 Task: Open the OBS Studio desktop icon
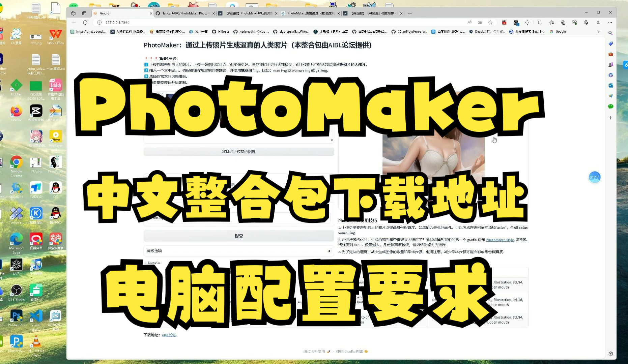pyautogui.click(x=16, y=293)
